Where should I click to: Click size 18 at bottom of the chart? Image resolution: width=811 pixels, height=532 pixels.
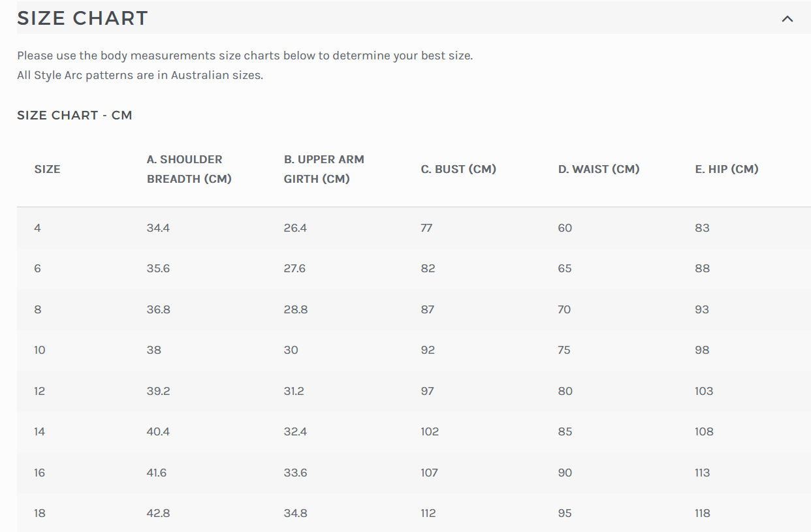(x=39, y=513)
